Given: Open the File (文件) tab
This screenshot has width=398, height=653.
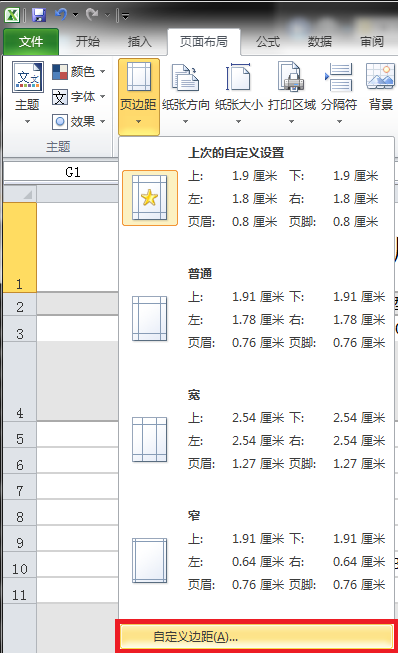Looking at the screenshot, I should tap(31, 42).
